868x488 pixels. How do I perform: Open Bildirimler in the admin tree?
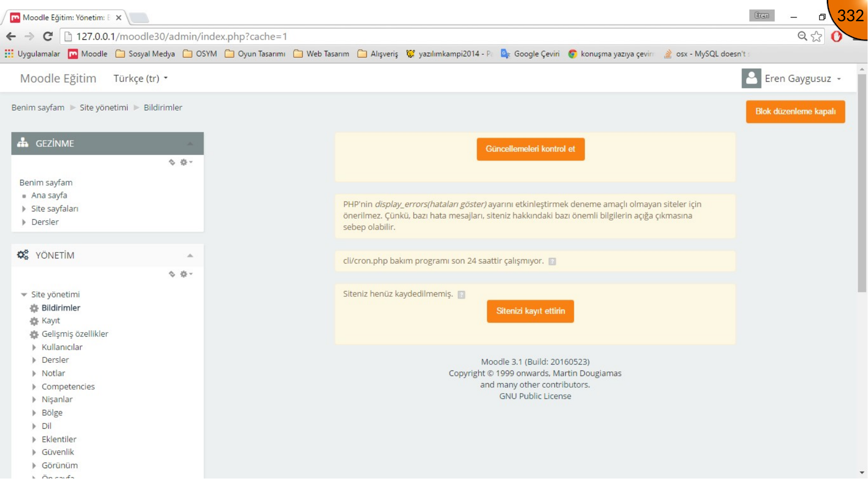tap(61, 308)
